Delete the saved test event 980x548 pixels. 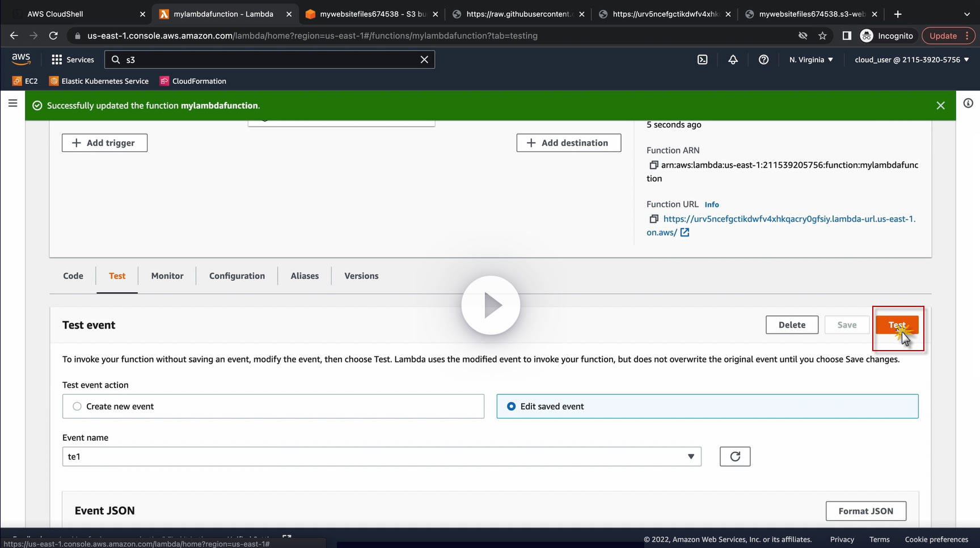click(792, 325)
